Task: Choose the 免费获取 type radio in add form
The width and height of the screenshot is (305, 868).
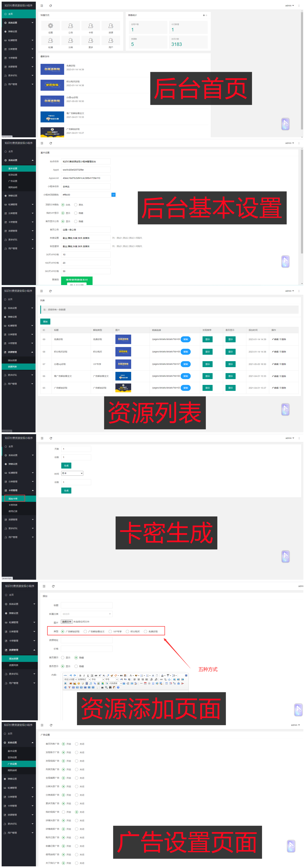Action: (x=145, y=632)
